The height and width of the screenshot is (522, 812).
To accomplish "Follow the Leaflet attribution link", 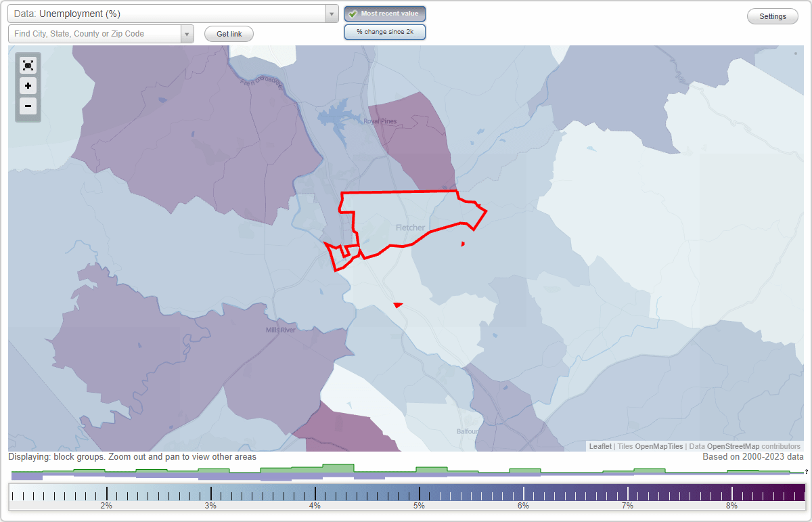I will point(600,446).
